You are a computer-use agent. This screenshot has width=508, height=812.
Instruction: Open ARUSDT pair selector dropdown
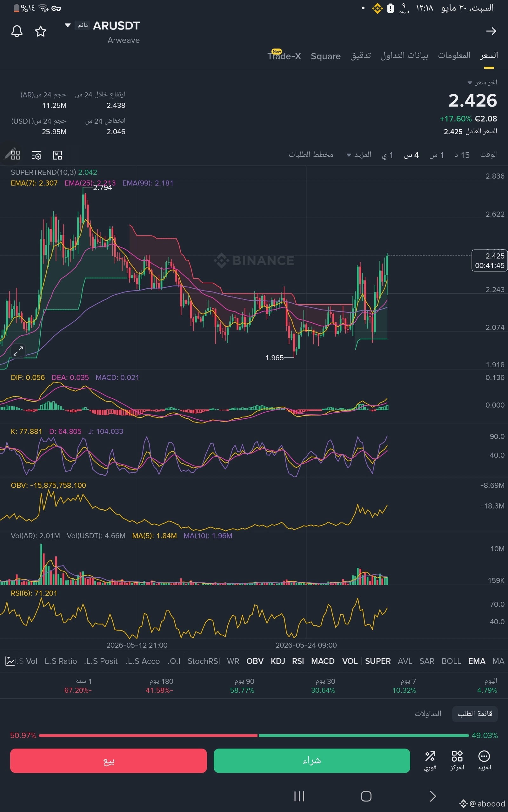(x=68, y=25)
